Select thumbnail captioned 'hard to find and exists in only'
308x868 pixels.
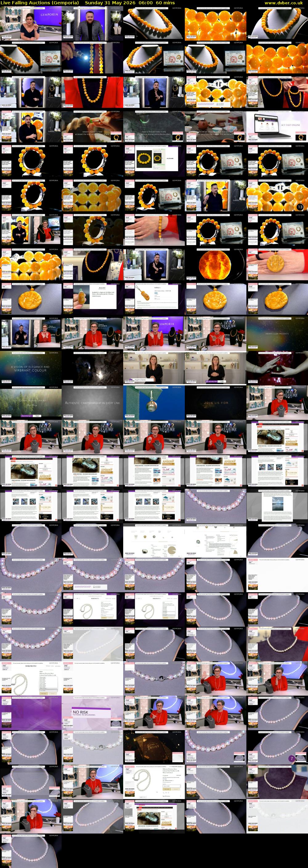click(154, 127)
